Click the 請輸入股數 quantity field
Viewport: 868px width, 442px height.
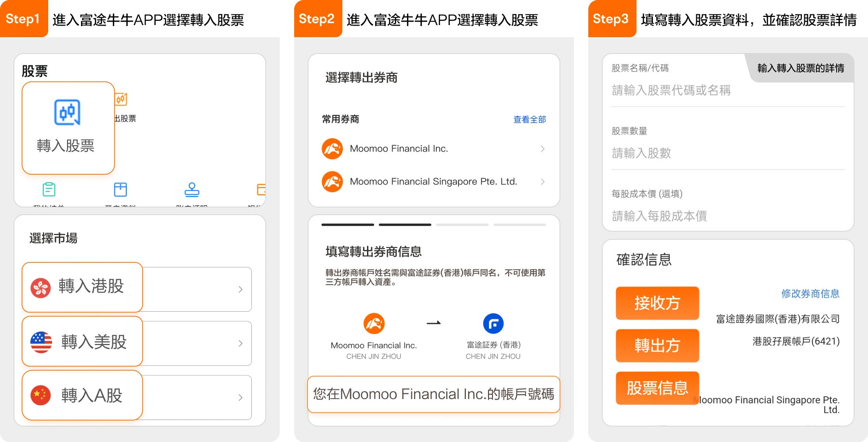728,153
